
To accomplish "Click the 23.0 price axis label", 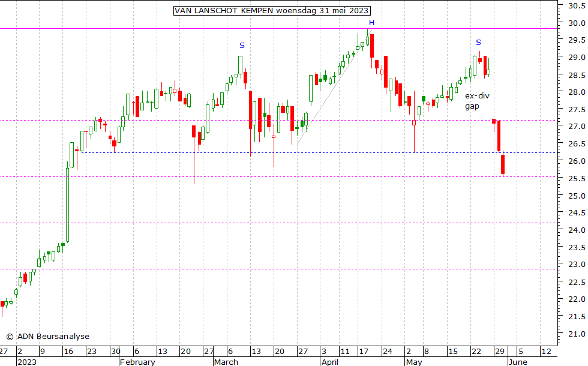I will point(577,265).
